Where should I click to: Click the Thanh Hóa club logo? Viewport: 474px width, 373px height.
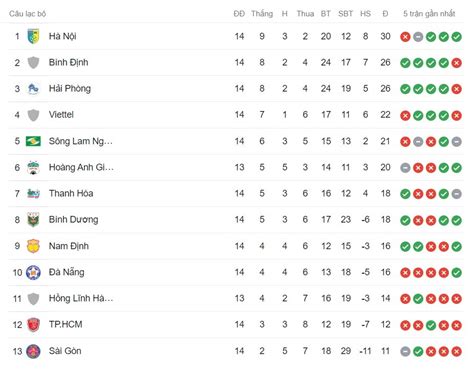(33, 193)
